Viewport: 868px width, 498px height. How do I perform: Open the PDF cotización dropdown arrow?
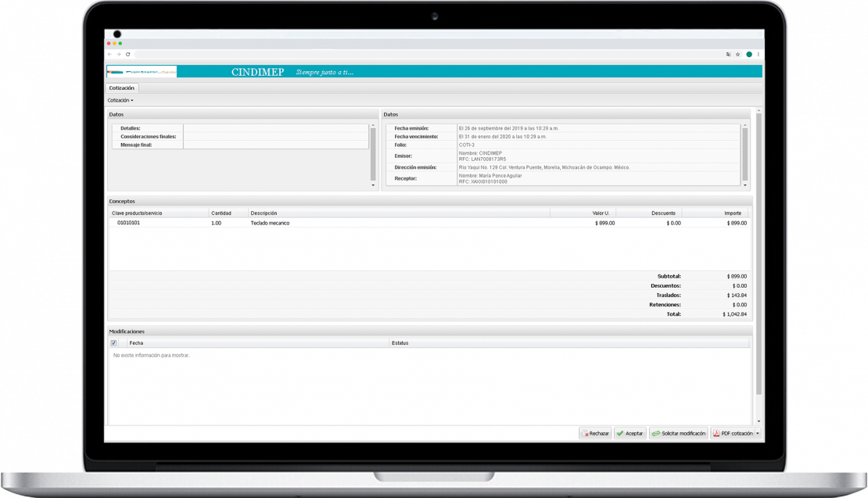coord(757,433)
